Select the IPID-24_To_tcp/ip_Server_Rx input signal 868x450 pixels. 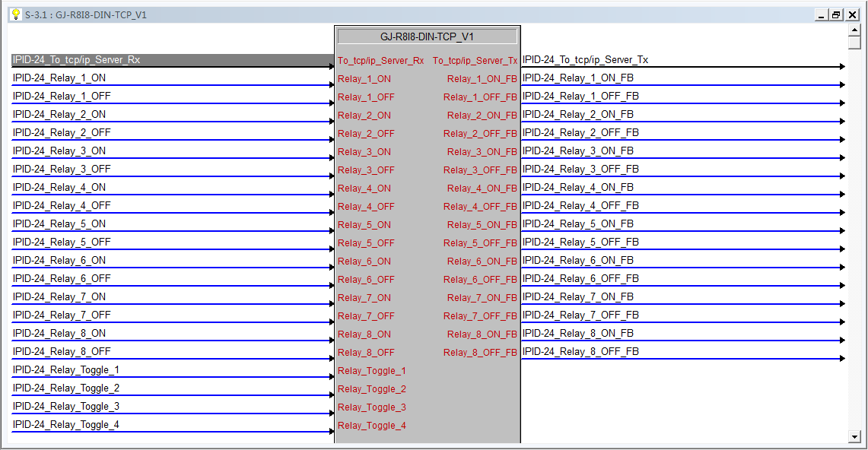coord(172,60)
